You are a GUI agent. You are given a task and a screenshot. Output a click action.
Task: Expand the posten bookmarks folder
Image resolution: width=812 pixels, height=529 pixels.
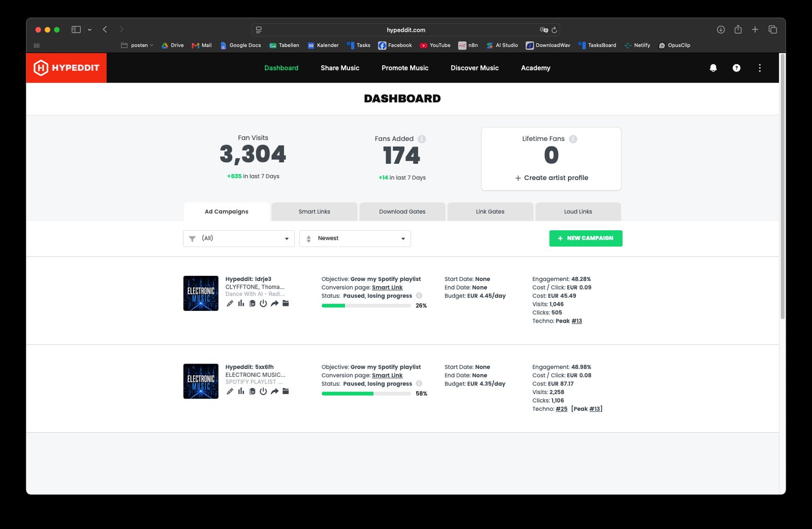click(x=137, y=45)
